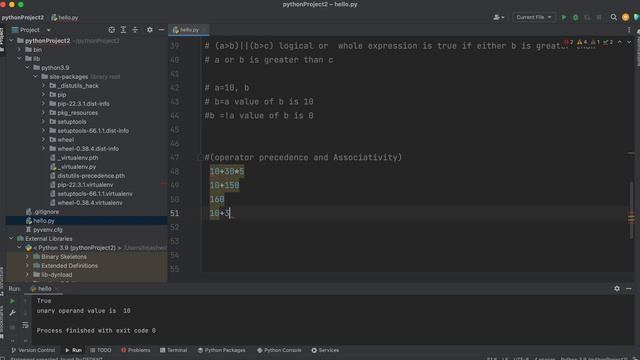
Task: Click the wrench icon in Run panel
Action: point(12,313)
